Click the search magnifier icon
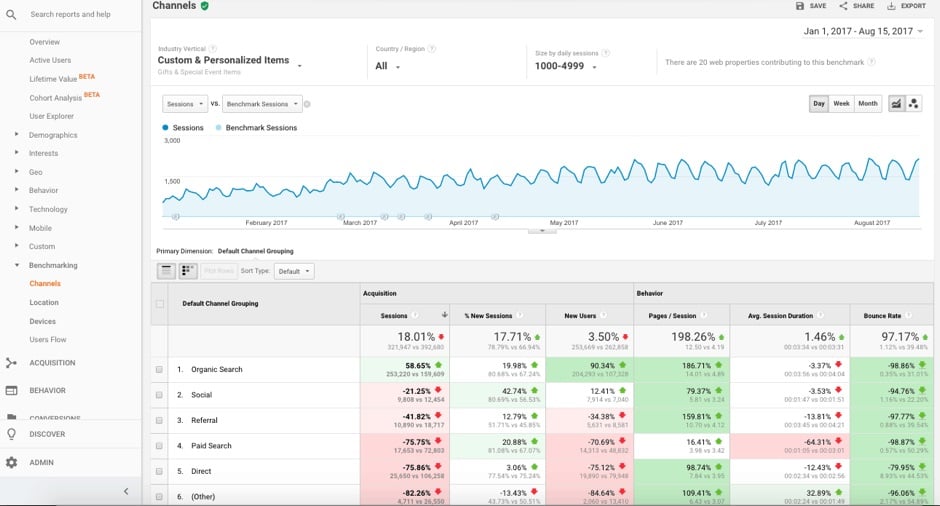 [11, 14]
